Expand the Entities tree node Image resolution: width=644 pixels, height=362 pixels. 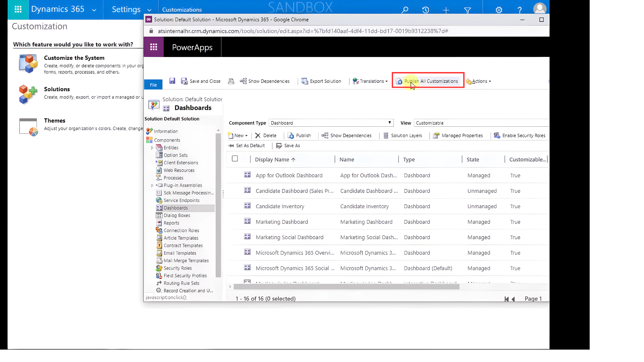(152, 148)
